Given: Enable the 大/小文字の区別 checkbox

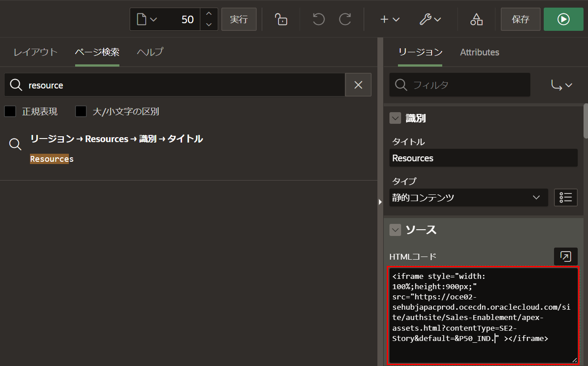Looking at the screenshot, I should click(81, 111).
